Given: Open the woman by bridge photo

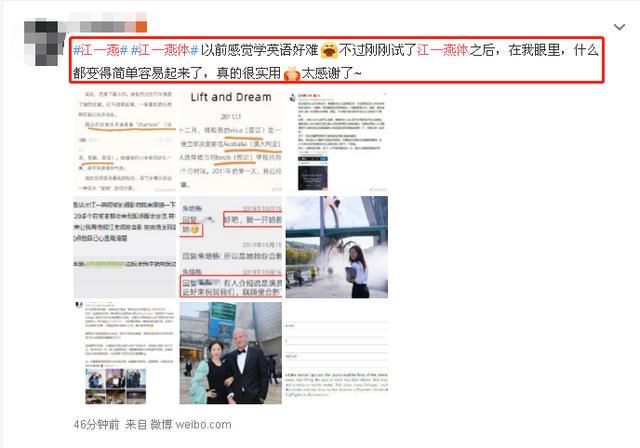Looking at the screenshot, I should tap(337, 247).
